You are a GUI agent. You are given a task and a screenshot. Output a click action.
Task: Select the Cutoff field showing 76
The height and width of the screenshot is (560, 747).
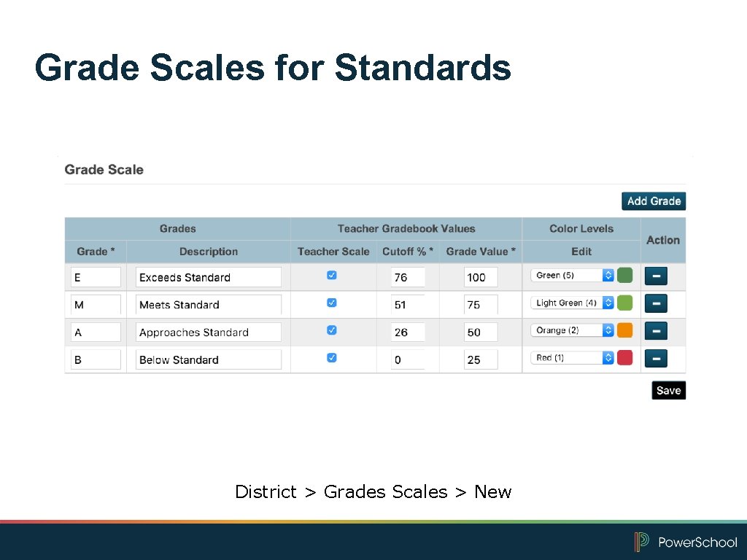[x=407, y=276]
